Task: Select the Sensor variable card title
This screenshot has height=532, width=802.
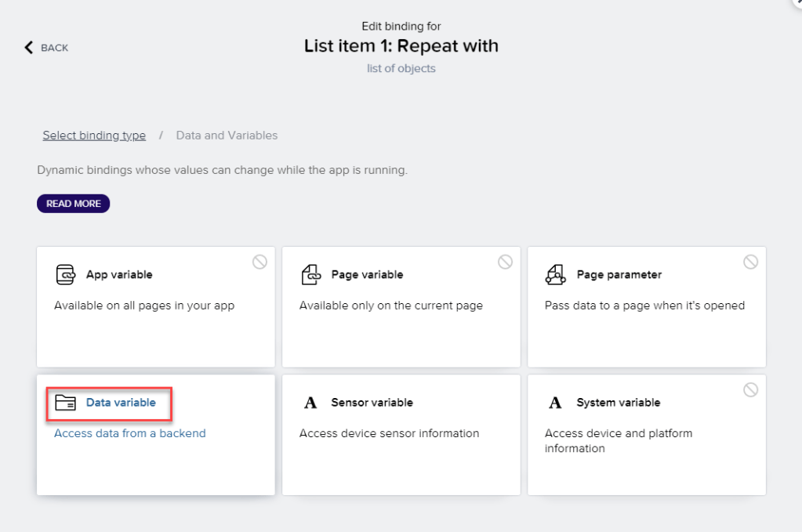Action: click(372, 403)
